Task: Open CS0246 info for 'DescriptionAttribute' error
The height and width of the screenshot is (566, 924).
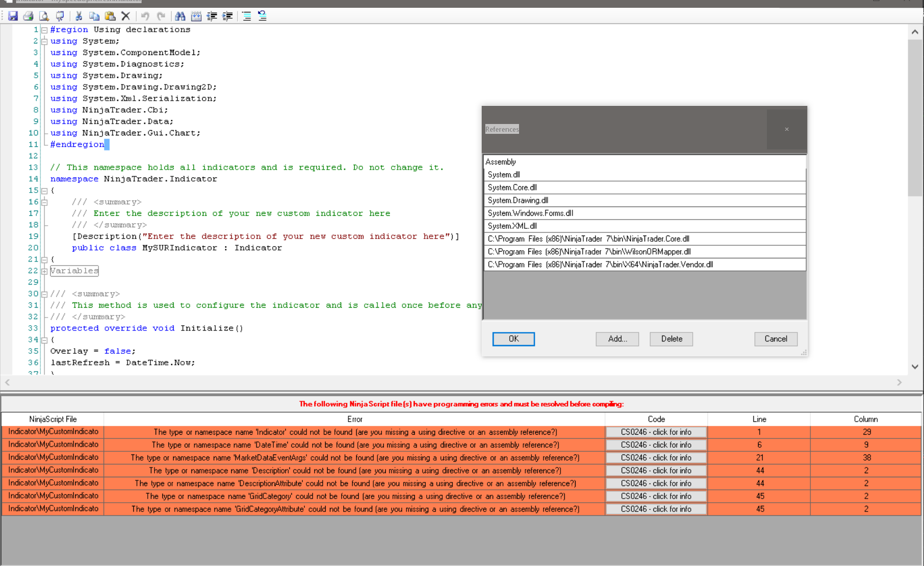Action: tap(656, 484)
